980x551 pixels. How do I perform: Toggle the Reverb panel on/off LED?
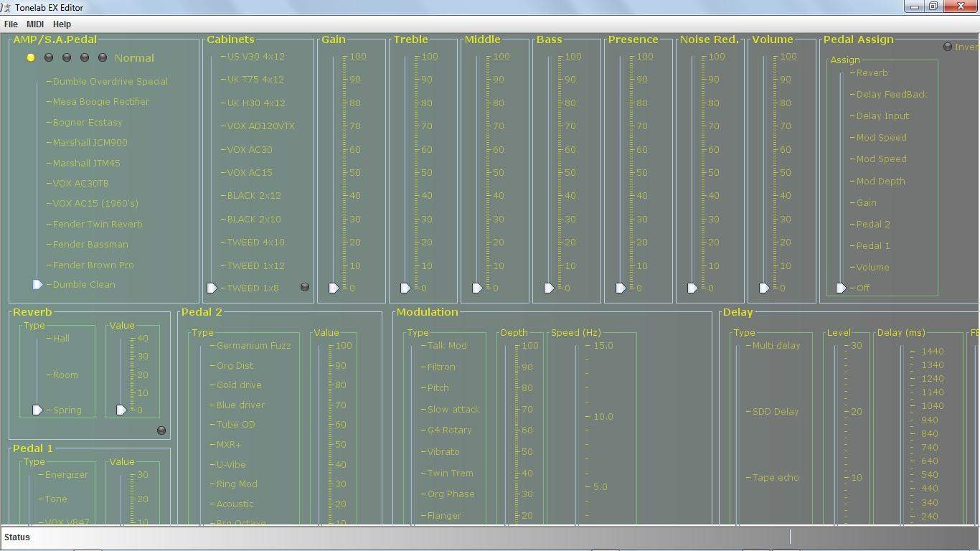coord(161,430)
